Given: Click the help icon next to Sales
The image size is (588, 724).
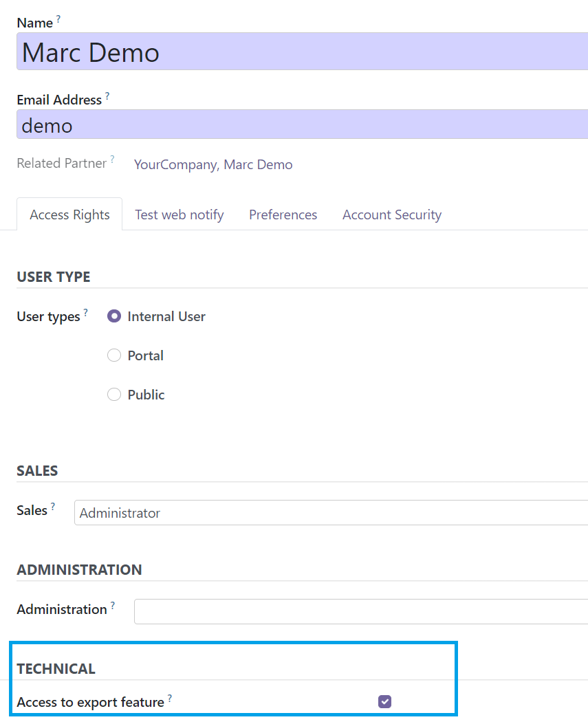Looking at the screenshot, I should [x=53, y=507].
